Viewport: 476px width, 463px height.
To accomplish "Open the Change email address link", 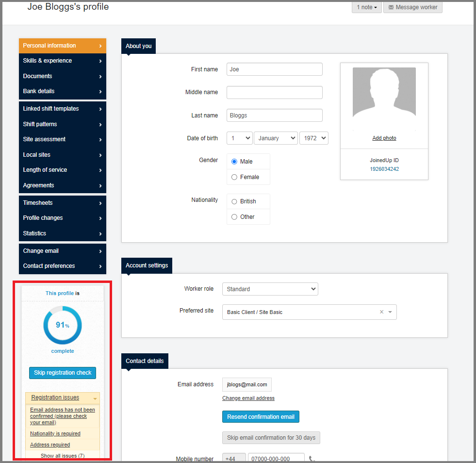I will (248, 398).
